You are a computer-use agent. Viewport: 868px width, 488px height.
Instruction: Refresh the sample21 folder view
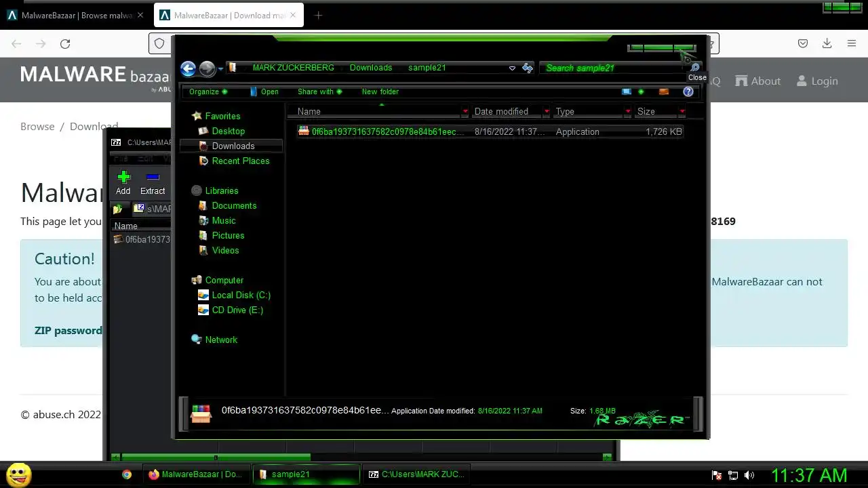528,68
